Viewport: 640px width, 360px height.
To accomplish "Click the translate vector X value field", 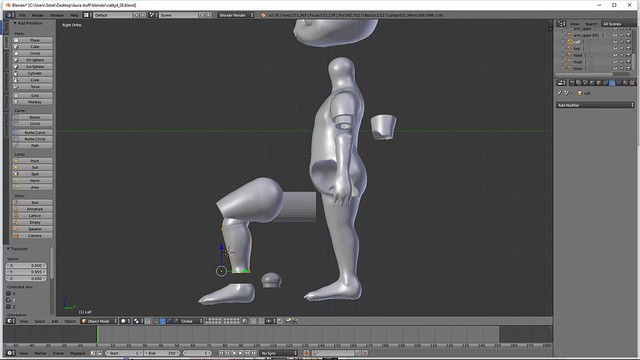I will 26,265.
